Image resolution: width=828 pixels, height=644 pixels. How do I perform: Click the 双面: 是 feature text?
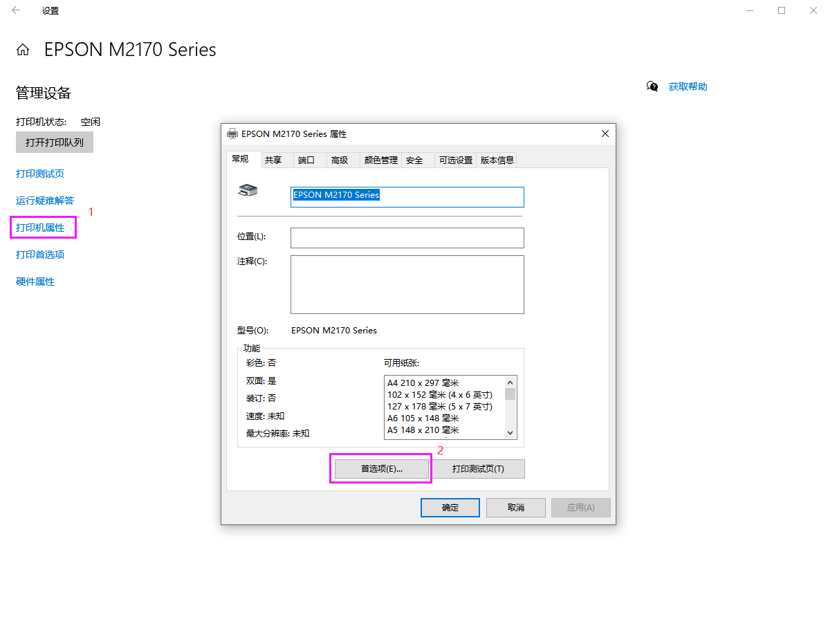point(261,380)
